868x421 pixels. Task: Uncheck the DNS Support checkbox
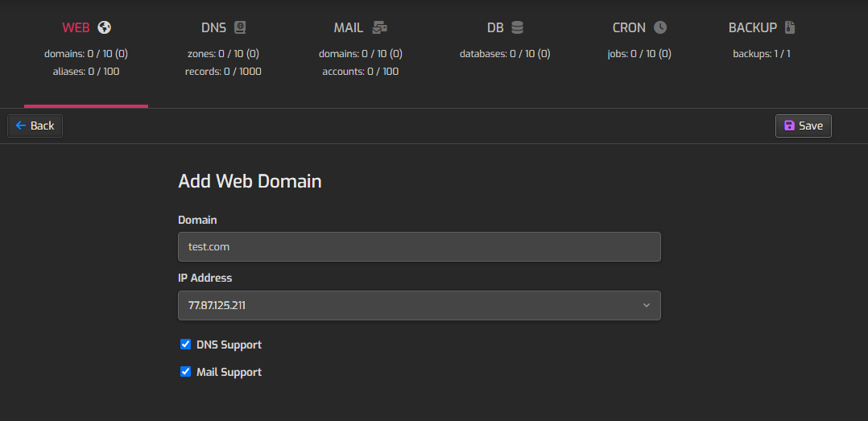click(186, 345)
